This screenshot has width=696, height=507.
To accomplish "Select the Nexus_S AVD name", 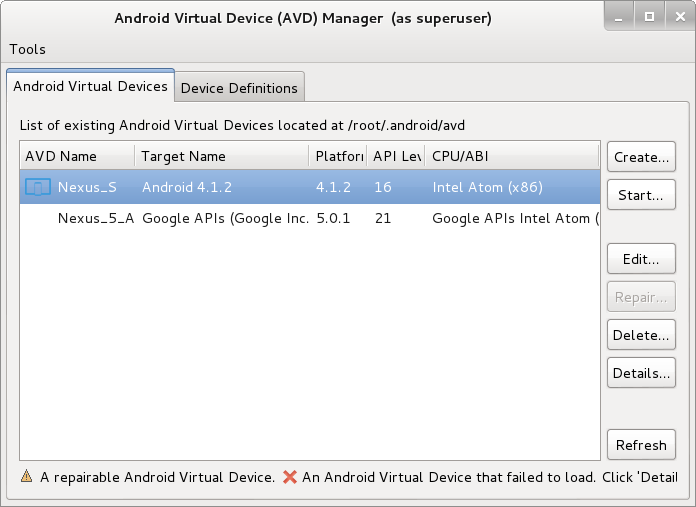I will (87, 187).
